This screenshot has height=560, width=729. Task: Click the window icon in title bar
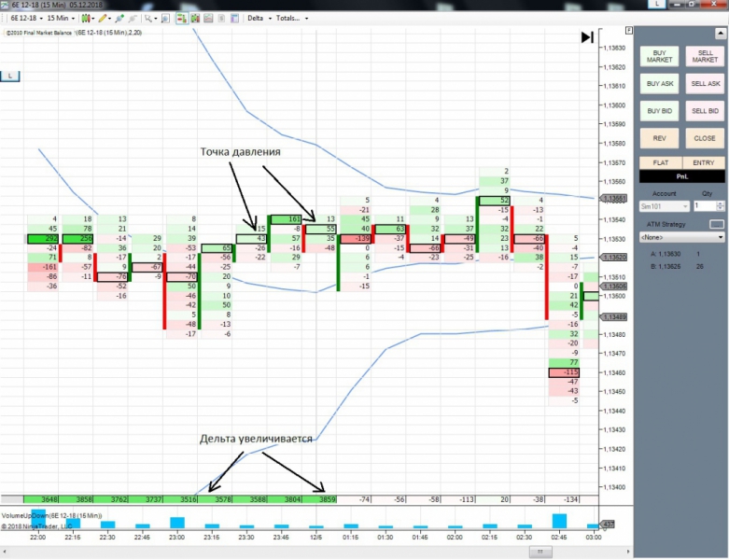click(x=4, y=5)
